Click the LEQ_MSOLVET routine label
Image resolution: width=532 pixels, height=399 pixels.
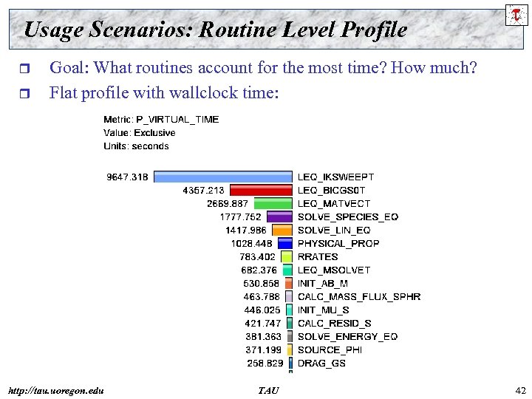[334, 270]
